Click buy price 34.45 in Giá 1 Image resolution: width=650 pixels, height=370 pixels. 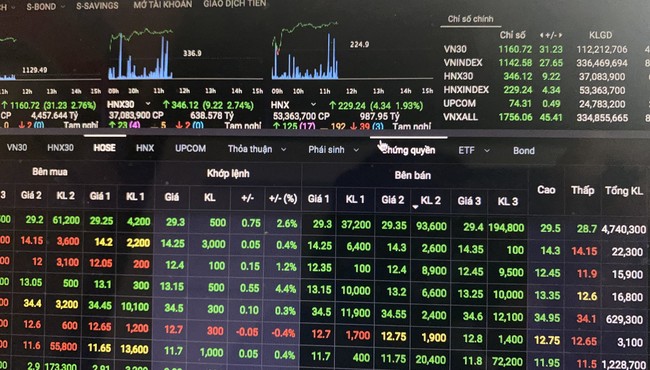(100, 306)
